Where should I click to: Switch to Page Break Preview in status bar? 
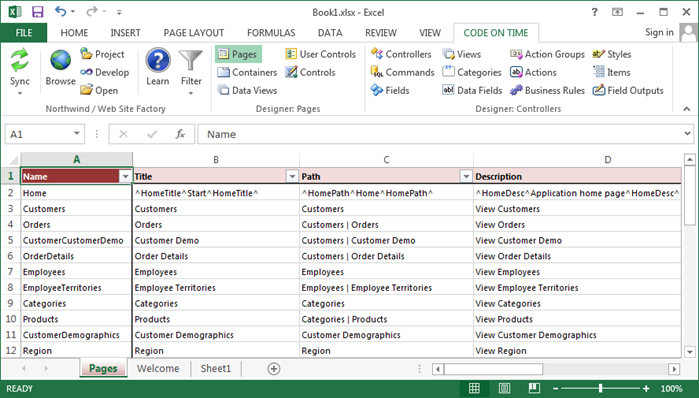(x=534, y=389)
